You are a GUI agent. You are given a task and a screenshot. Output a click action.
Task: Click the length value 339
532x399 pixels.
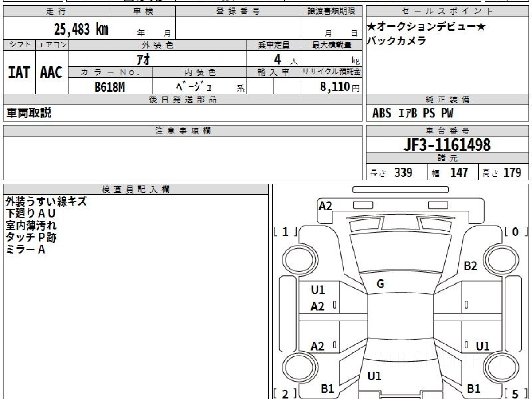click(403, 172)
